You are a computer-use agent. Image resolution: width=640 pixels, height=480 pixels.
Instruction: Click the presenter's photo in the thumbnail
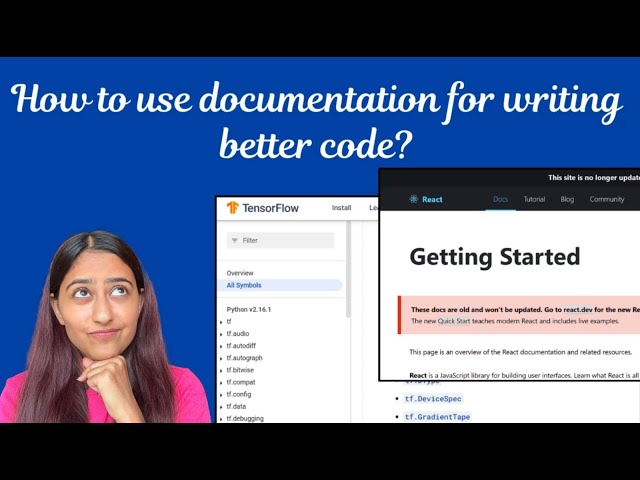coord(104,327)
